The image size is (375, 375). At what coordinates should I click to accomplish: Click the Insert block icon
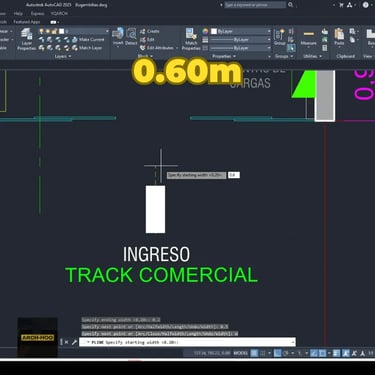[118, 36]
